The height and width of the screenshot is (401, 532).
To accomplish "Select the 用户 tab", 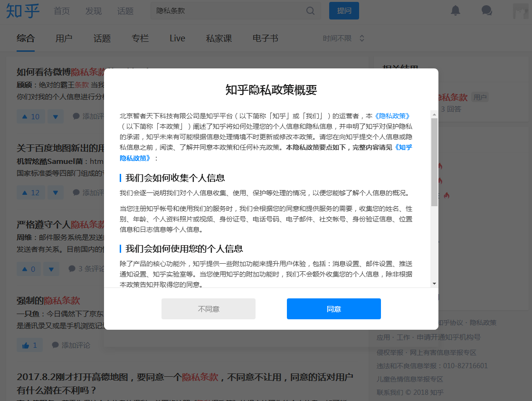I will [x=64, y=38].
